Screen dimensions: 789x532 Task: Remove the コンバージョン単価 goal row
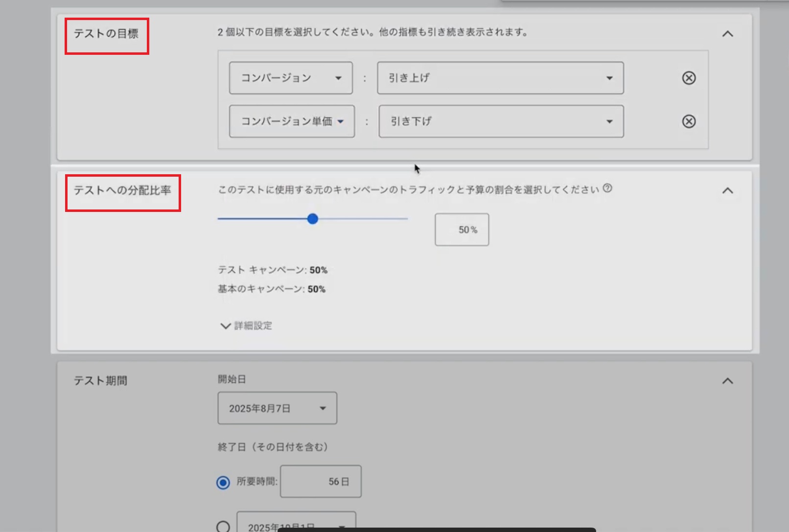(x=689, y=121)
